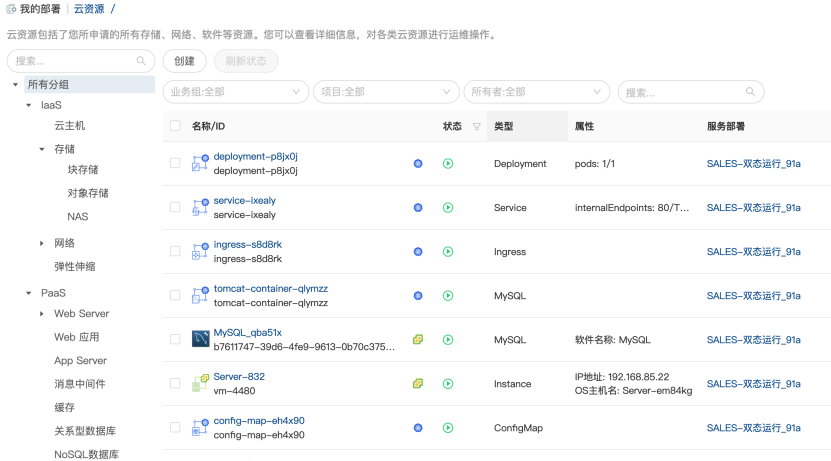831x461 pixels.
Task: Collapse the 存储 tree node arrow
Action: pos(42,149)
